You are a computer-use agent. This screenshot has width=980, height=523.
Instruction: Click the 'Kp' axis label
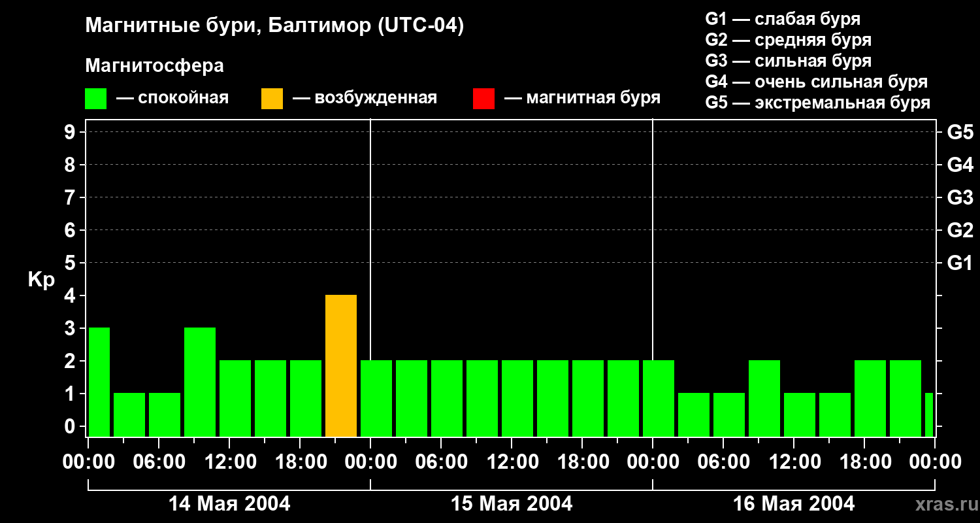click(41, 280)
